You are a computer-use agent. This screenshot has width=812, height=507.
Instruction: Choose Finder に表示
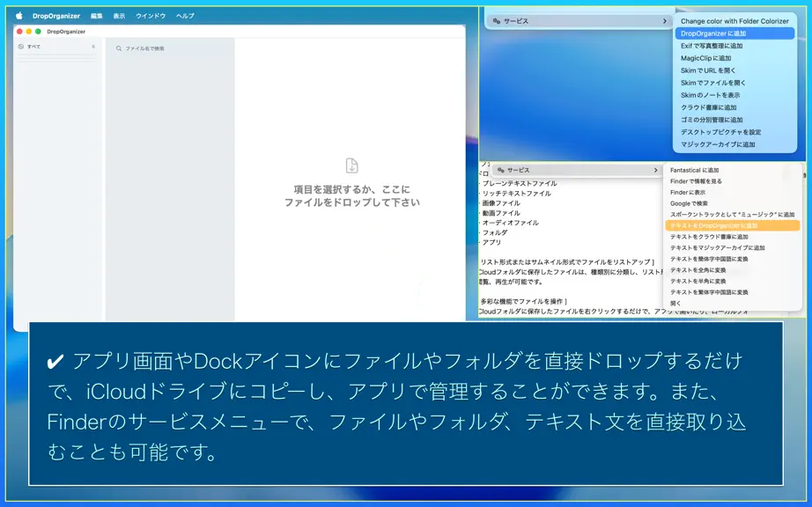[732, 193]
